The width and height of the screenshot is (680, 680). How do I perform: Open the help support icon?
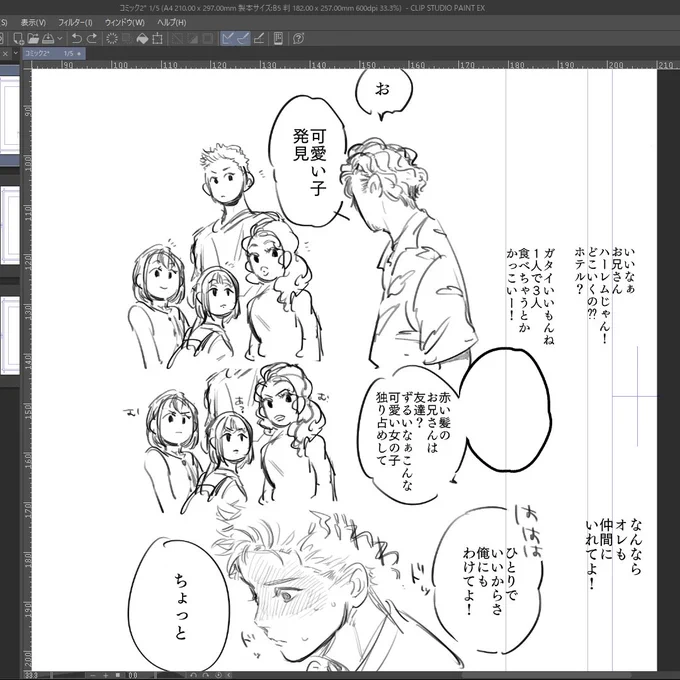point(298,39)
